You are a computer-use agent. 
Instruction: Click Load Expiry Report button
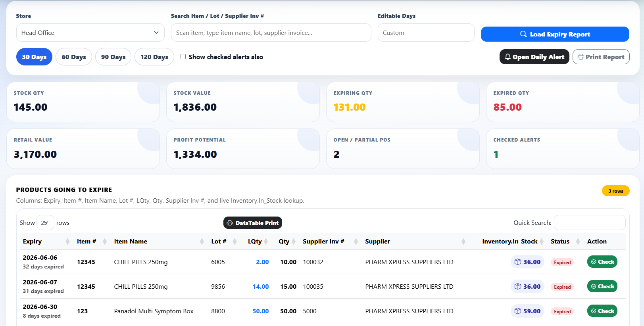(x=555, y=34)
